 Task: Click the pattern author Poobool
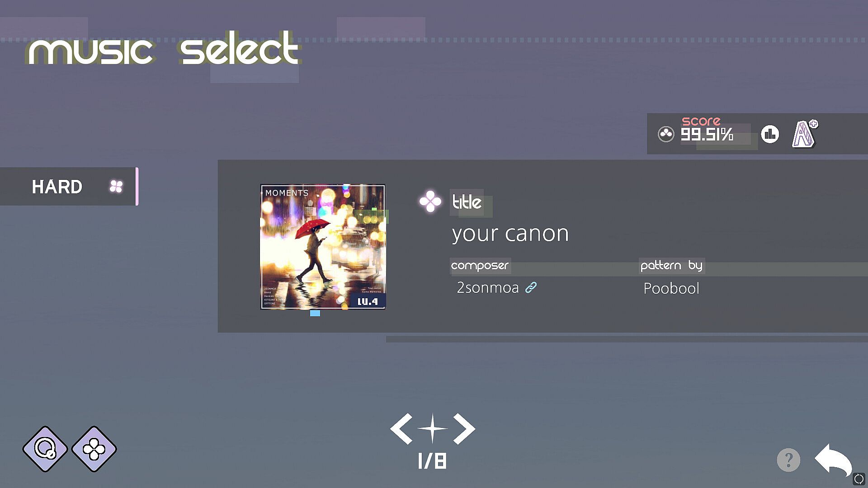tap(671, 288)
